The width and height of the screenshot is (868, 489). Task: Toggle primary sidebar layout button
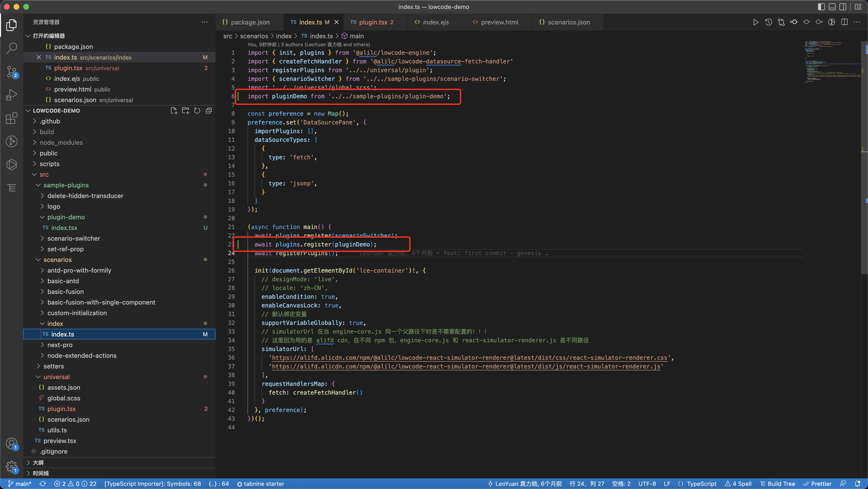(821, 7)
